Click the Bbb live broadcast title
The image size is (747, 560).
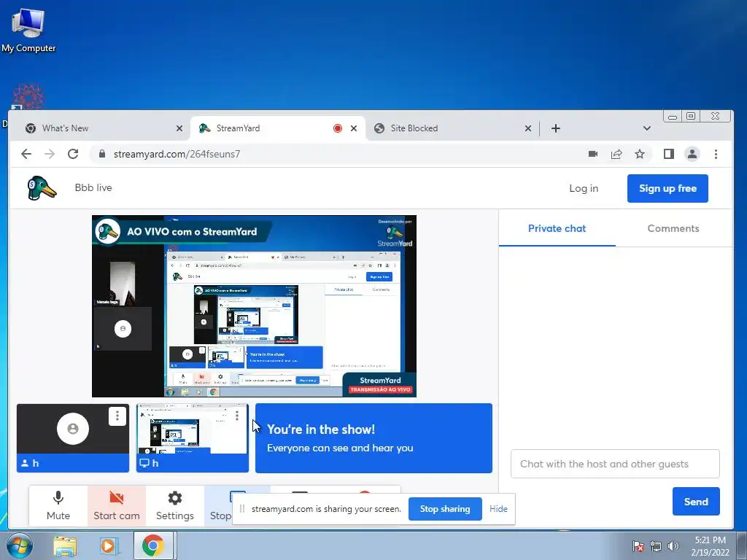coord(93,187)
